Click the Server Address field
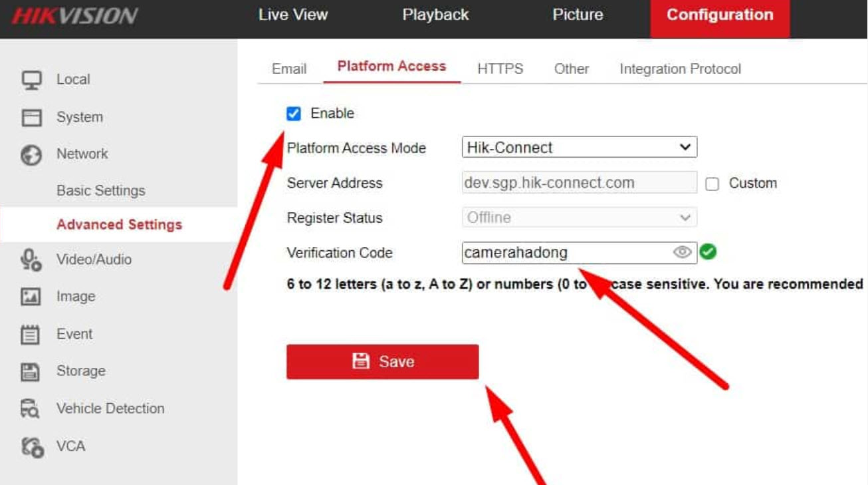The width and height of the screenshot is (868, 485). coord(580,183)
